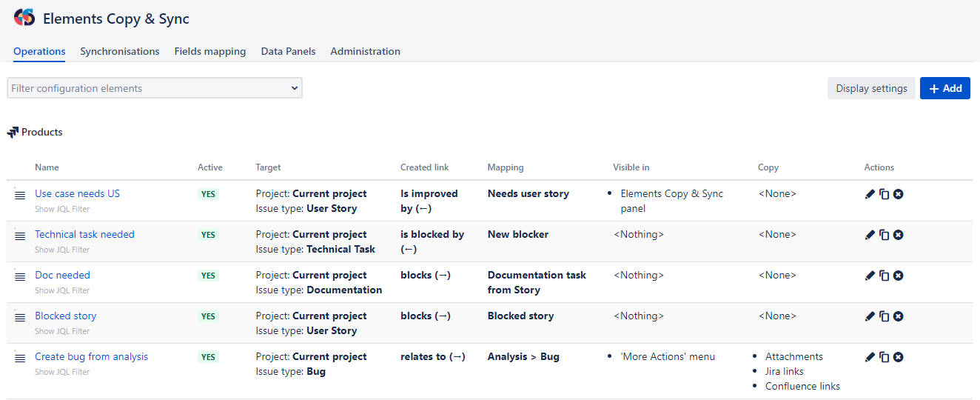Toggle Active YES badge for Blocked story
The height and width of the screenshot is (400, 980).
click(209, 316)
